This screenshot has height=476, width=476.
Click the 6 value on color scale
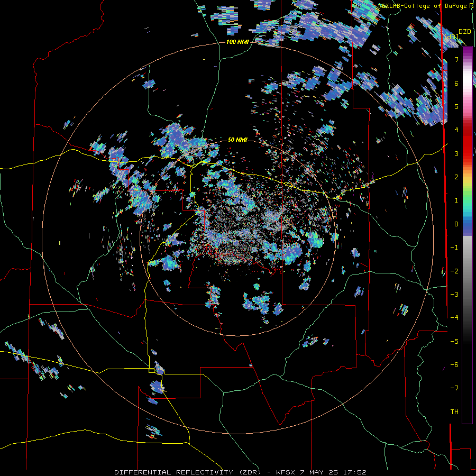coord(456,83)
